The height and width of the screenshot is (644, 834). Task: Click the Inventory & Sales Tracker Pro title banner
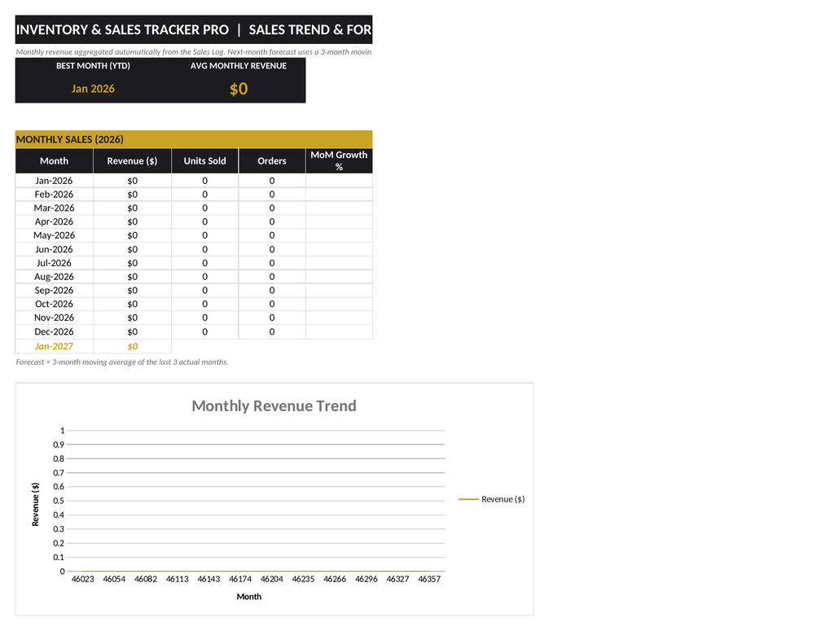coord(194,30)
